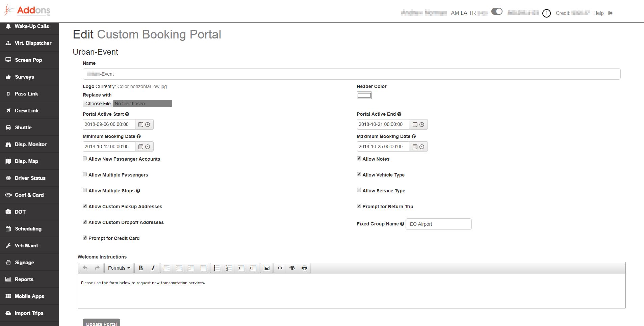Image resolution: width=644 pixels, height=326 pixels.
Task: Undo the last edit in the editor
Action: tap(85, 268)
